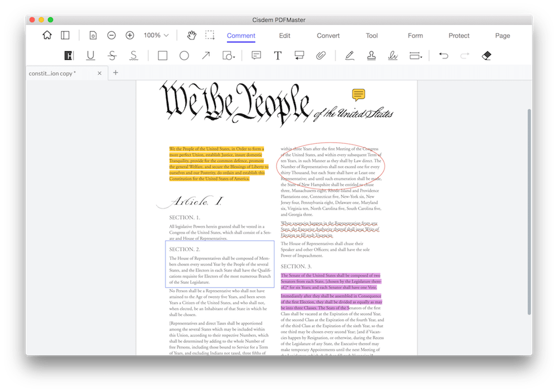558x392 pixels.
Task: Click the red squiggly underlined vacancies paragraph
Action: click(x=330, y=229)
